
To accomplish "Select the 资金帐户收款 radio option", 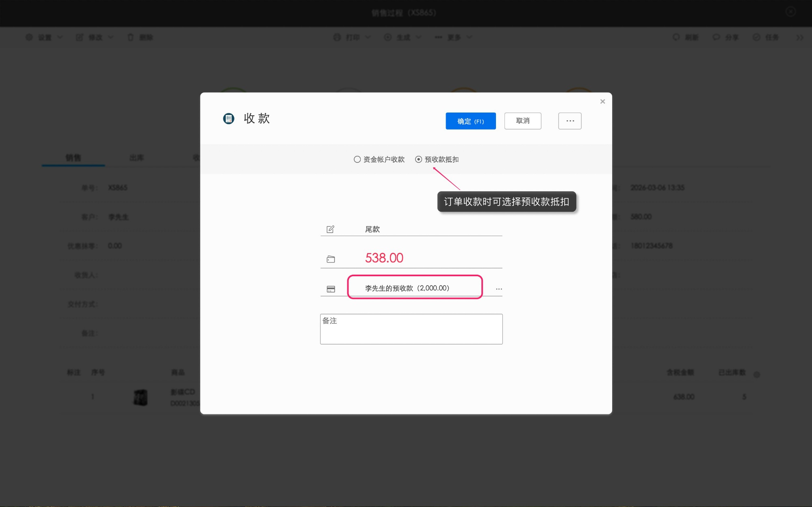I will pyautogui.click(x=357, y=159).
